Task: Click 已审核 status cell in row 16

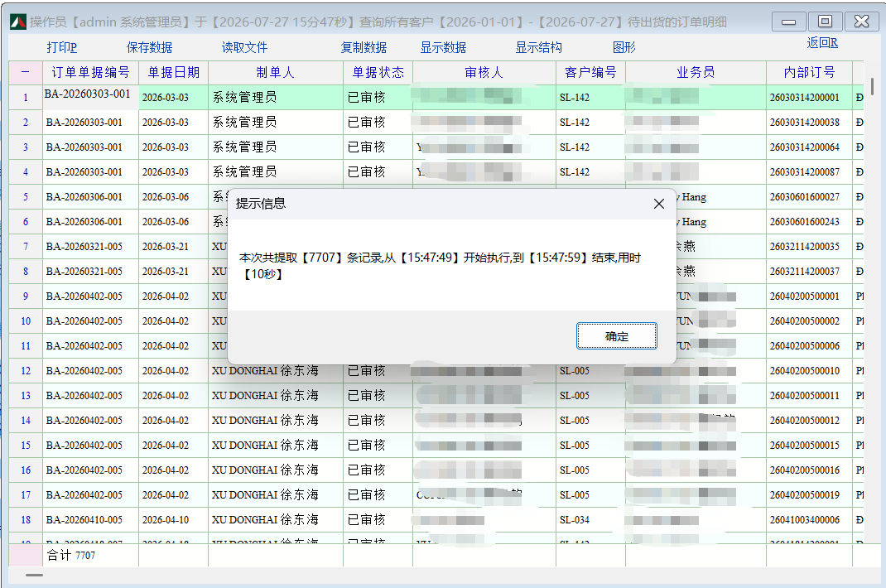Action: click(378, 470)
